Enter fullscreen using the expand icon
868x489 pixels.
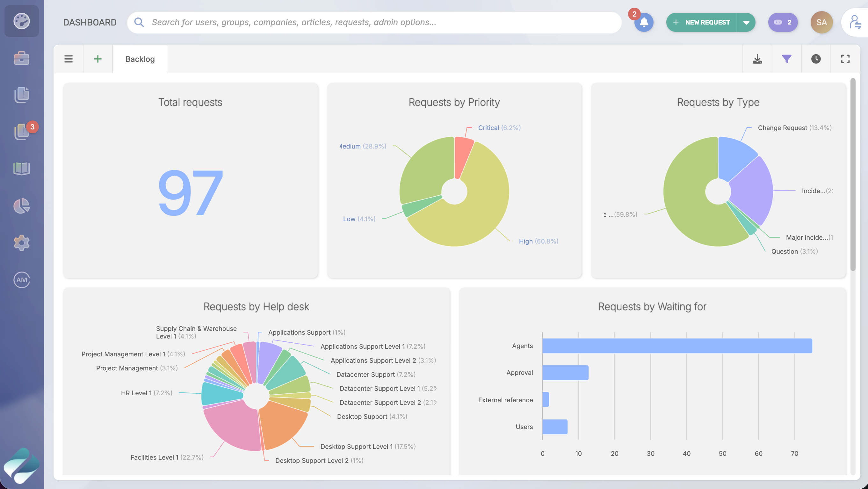[x=845, y=59]
